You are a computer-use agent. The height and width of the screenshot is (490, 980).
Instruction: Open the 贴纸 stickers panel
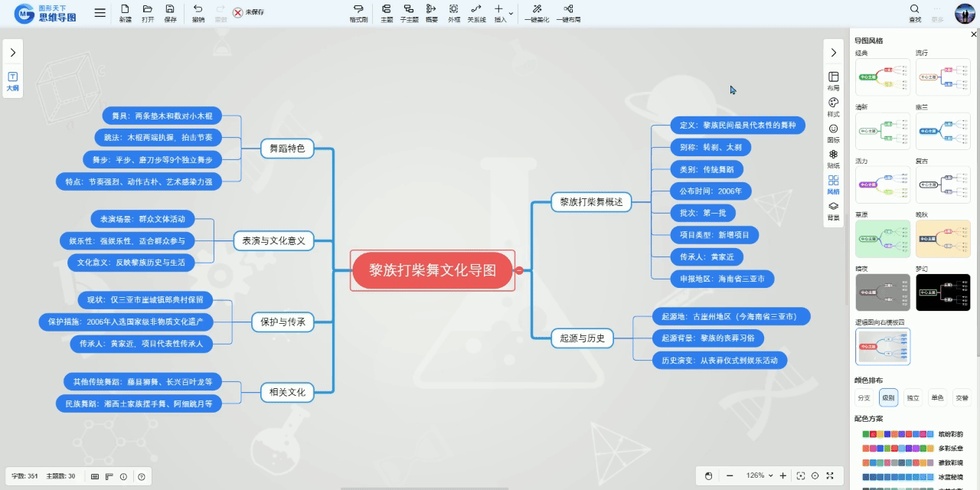(833, 158)
